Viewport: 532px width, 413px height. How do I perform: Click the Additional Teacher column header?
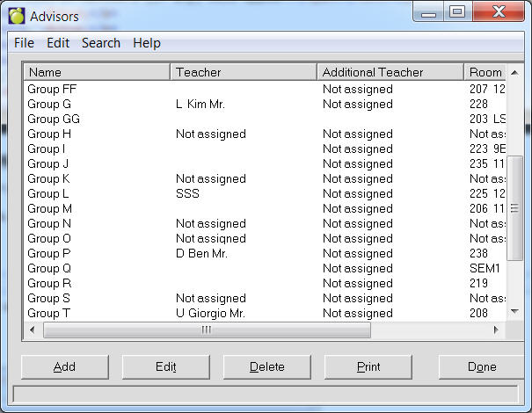click(390, 72)
